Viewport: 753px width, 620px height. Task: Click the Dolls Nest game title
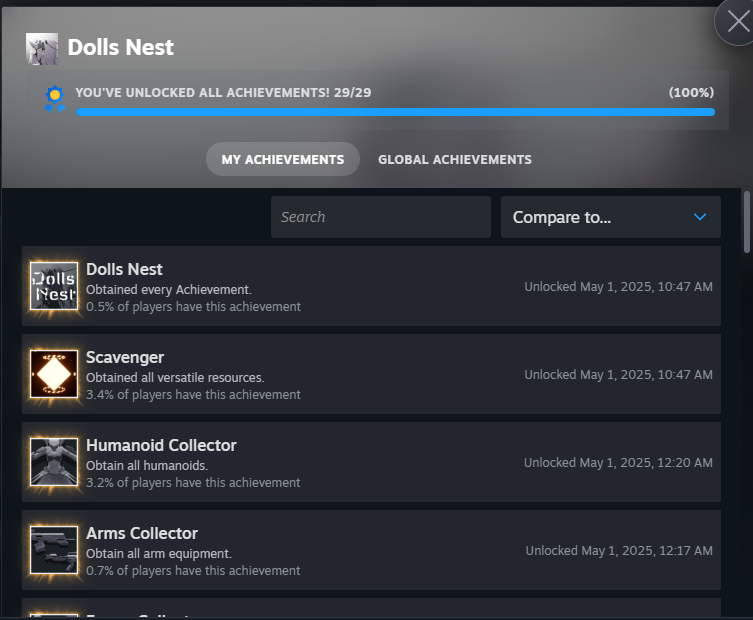click(121, 47)
